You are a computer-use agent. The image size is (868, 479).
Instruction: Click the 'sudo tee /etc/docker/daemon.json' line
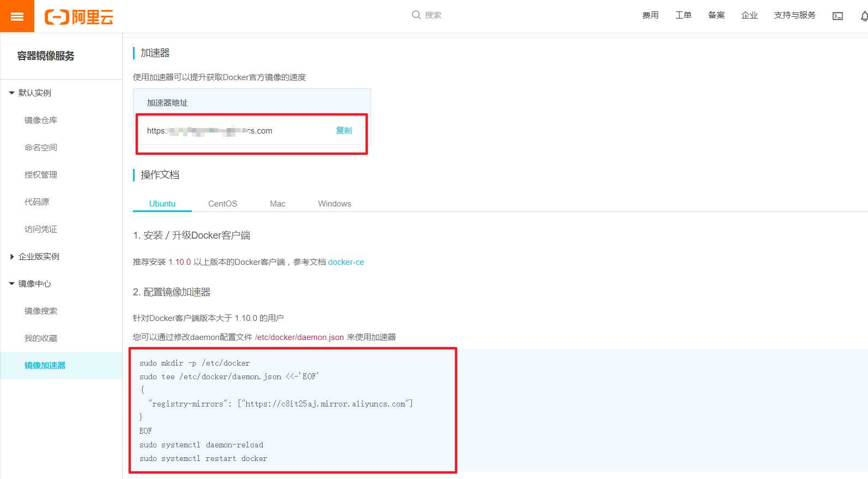pos(229,377)
